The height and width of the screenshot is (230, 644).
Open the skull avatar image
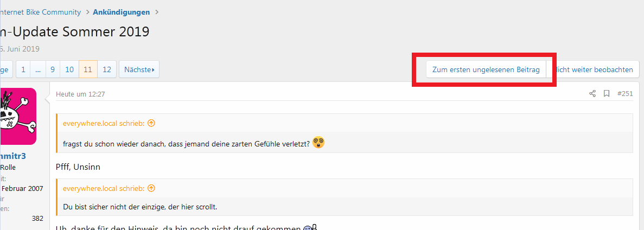[18, 117]
